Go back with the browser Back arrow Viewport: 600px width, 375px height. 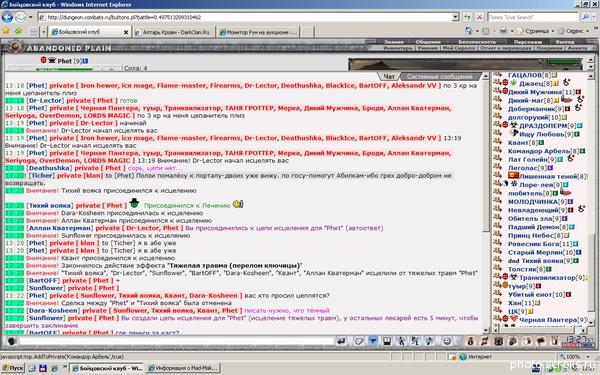pos(7,17)
